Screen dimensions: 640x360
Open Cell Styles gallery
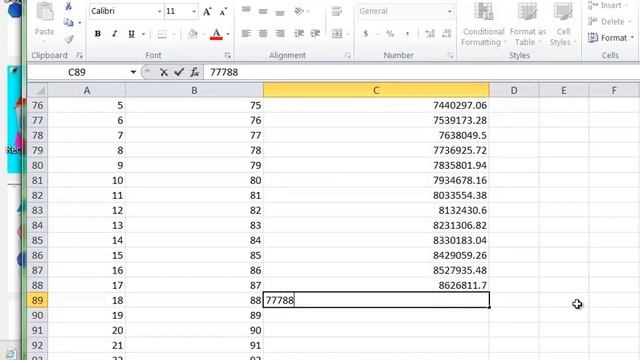tap(563, 24)
